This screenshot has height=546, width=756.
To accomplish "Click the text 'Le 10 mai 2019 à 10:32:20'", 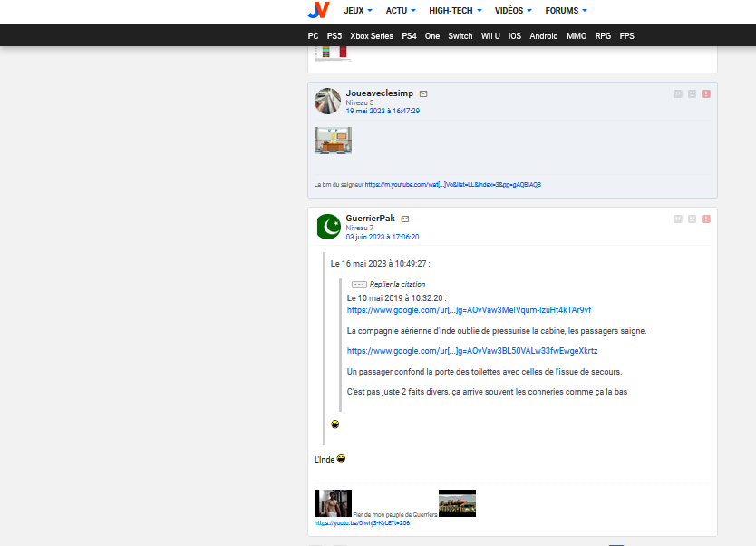I will click(x=396, y=298).
